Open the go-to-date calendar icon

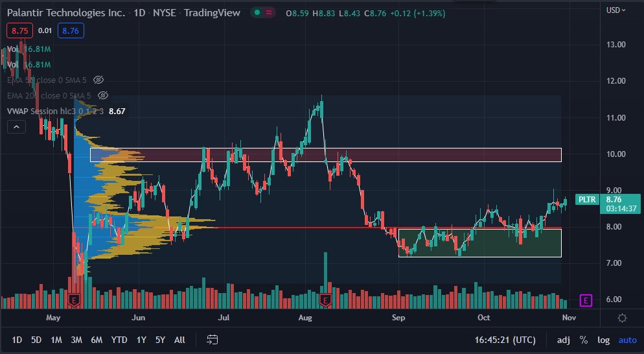point(212,340)
